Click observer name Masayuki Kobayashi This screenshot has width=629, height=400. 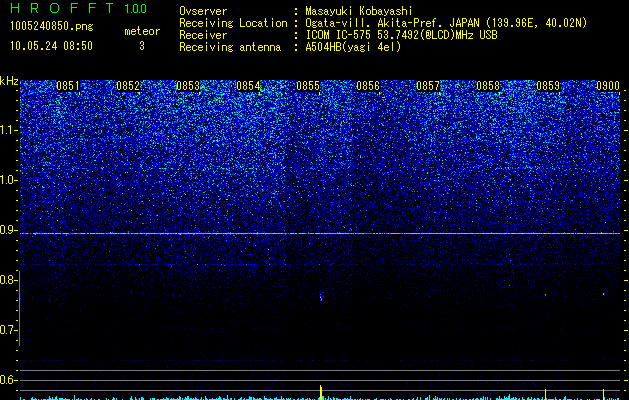coord(359,11)
